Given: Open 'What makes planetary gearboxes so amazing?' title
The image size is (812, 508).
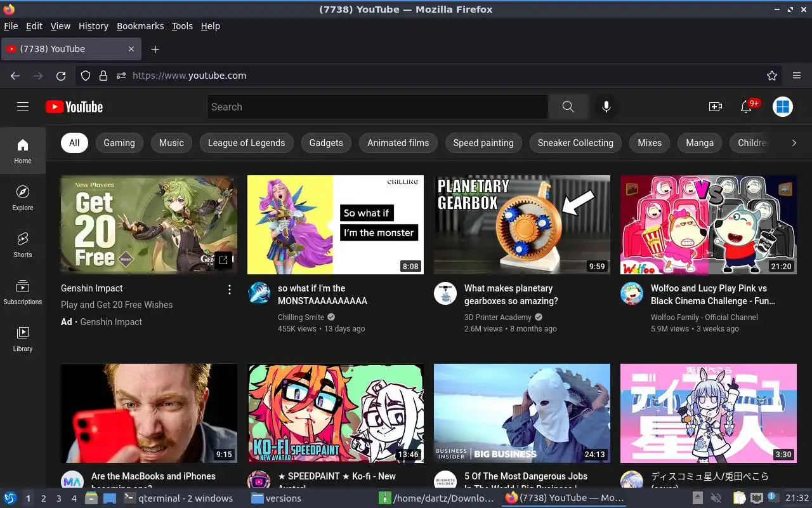Looking at the screenshot, I should (x=511, y=295).
